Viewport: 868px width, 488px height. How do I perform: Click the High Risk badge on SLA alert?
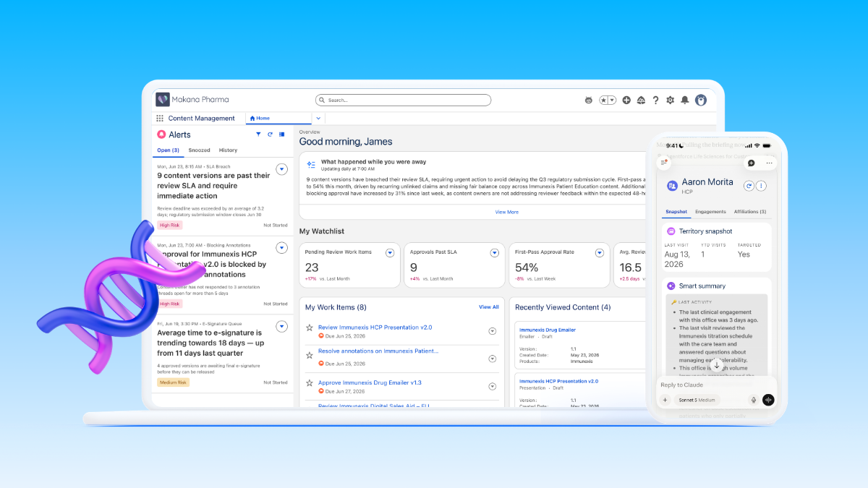pos(169,225)
